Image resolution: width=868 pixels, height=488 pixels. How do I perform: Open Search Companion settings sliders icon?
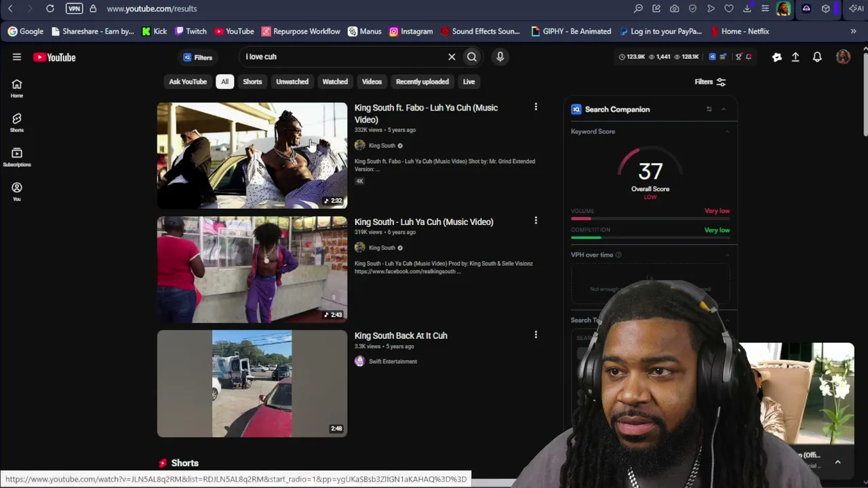point(709,109)
